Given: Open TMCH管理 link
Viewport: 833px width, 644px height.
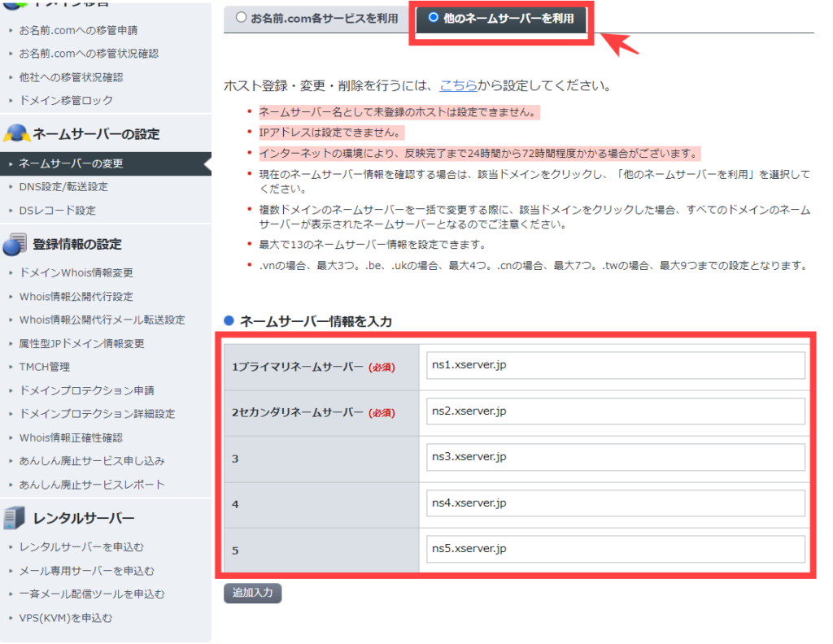Looking at the screenshot, I should (44, 368).
